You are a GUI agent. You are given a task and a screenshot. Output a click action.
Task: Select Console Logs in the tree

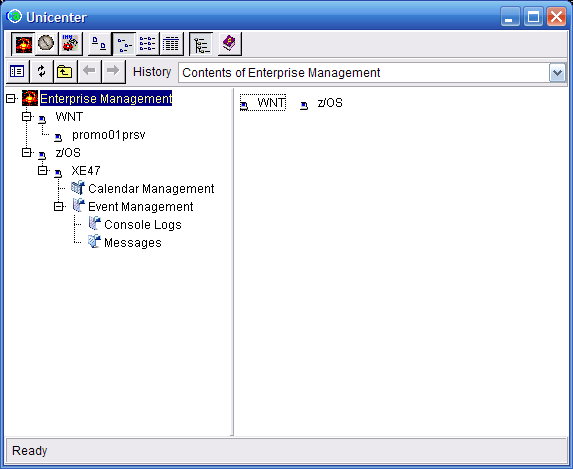pos(143,225)
